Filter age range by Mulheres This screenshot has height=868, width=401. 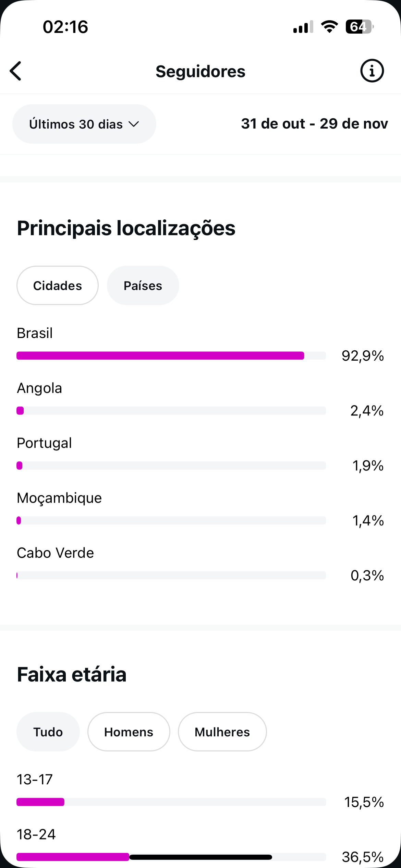click(x=222, y=732)
